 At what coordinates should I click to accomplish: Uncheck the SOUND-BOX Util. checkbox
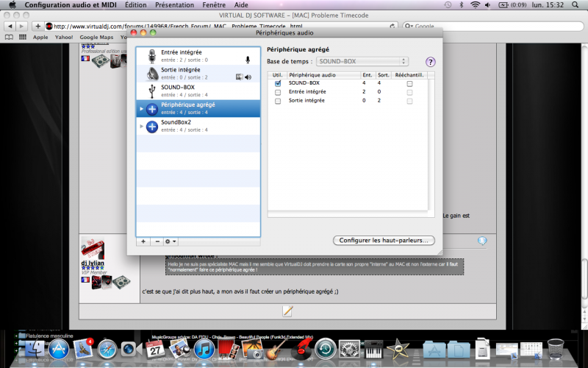coord(278,83)
